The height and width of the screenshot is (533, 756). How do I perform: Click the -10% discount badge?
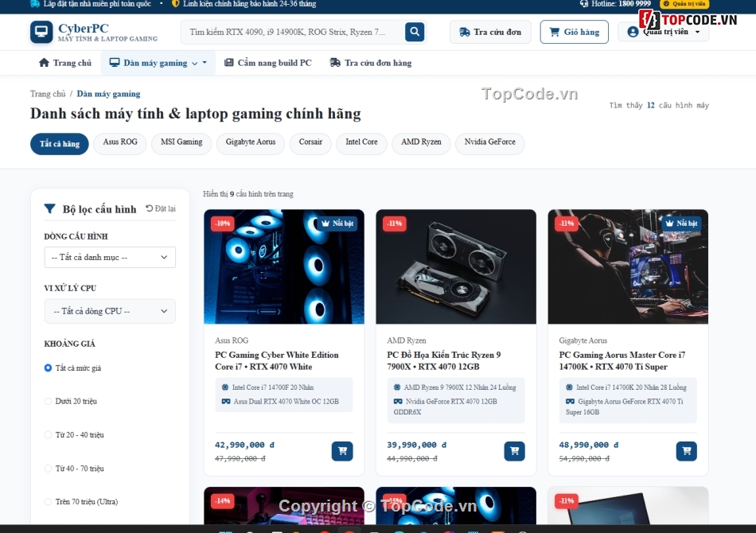tap(223, 223)
